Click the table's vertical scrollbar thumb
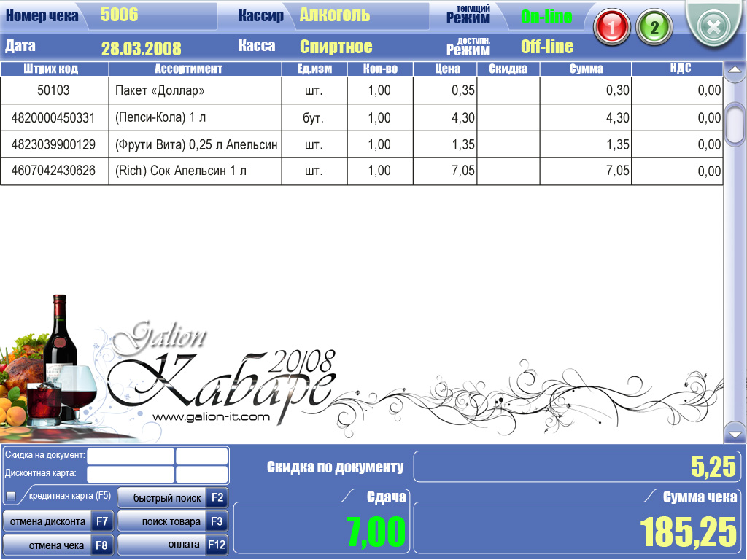The height and width of the screenshot is (560, 747). [x=735, y=124]
